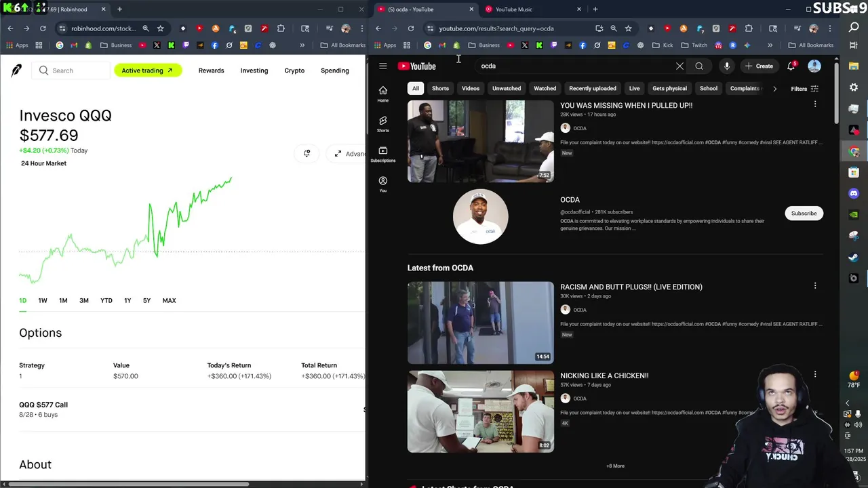Image resolution: width=868 pixels, height=488 pixels.
Task: Click Robinhood horizontal scrollbar at bottom
Action: tap(128, 484)
